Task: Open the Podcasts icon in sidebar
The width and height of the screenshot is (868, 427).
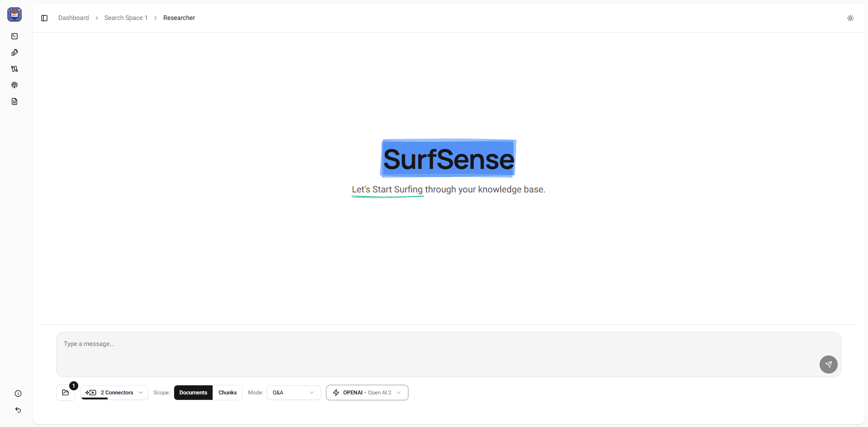Action: pos(14,85)
